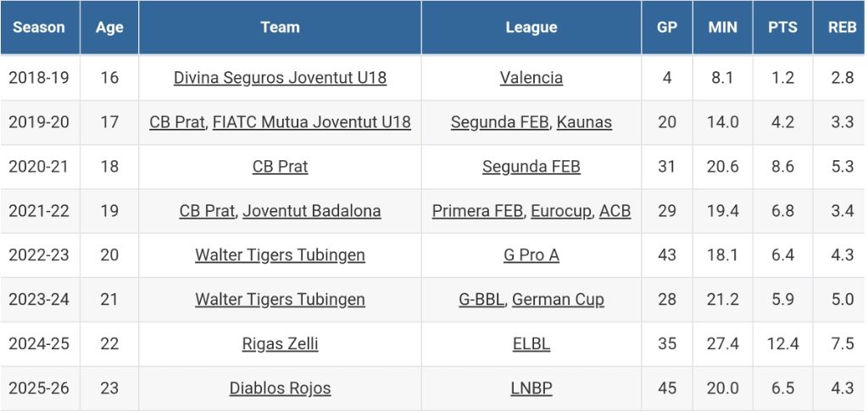This screenshot has width=868, height=412.
Task: Click the ELBL league link
Action: 531,344
